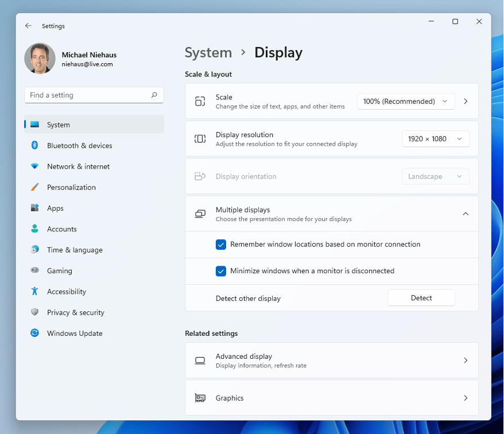The height and width of the screenshot is (434, 504).
Task: Expand Scale settings with right chevron
Action: click(x=466, y=102)
